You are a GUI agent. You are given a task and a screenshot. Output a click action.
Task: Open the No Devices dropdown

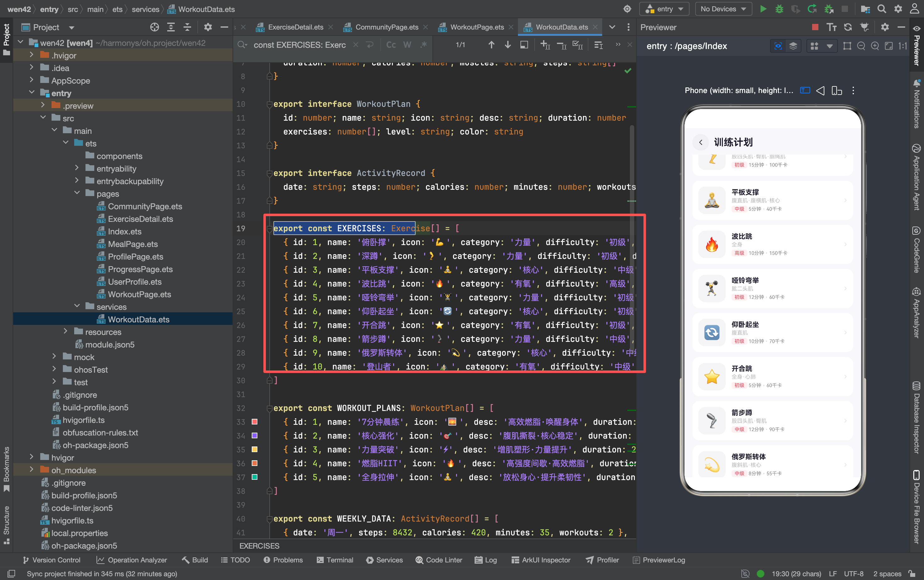pyautogui.click(x=723, y=9)
